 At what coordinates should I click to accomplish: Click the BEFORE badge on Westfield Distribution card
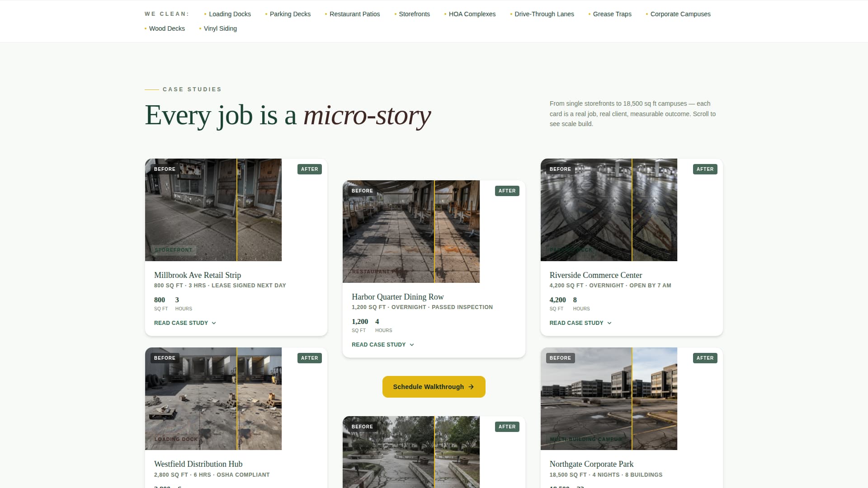(165, 358)
